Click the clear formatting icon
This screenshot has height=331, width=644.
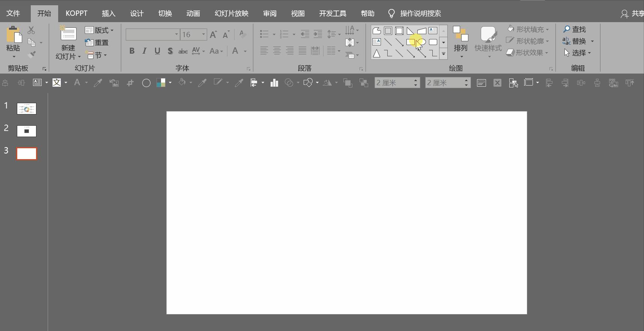click(x=242, y=35)
